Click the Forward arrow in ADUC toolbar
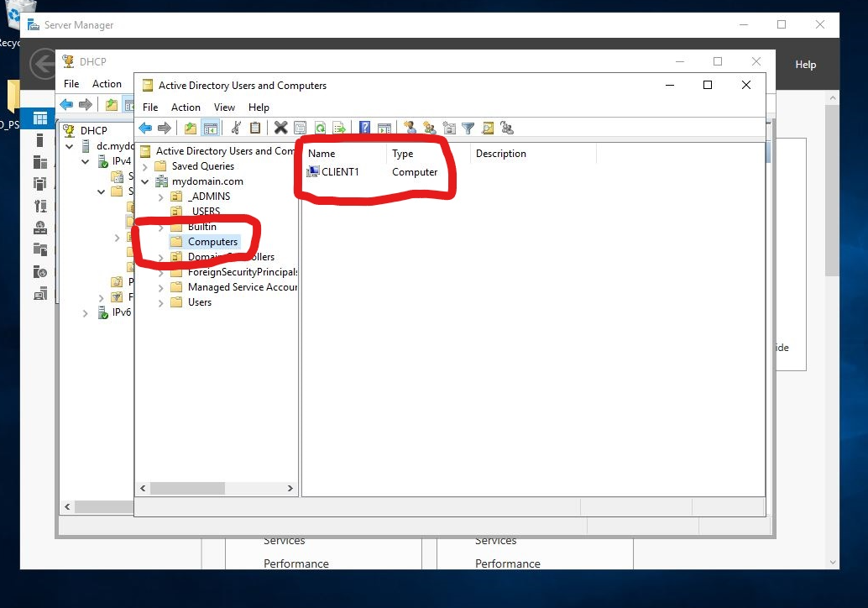The width and height of the screenshot is (868, 608). 165,128
